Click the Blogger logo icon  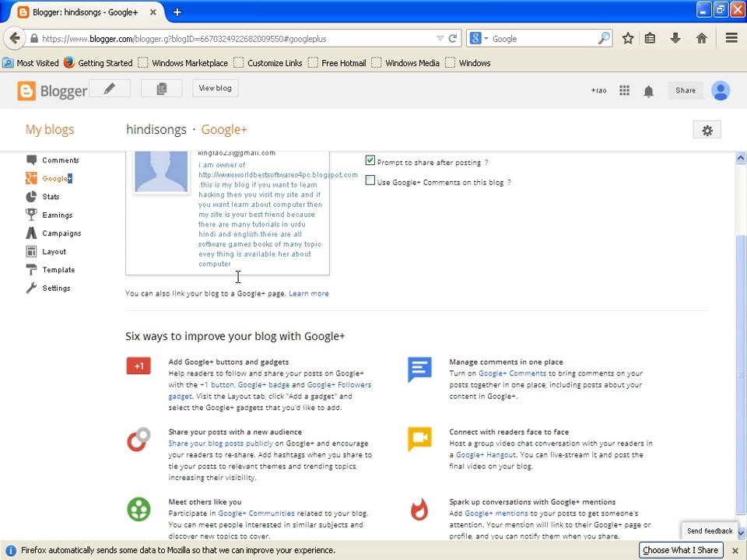26,90
